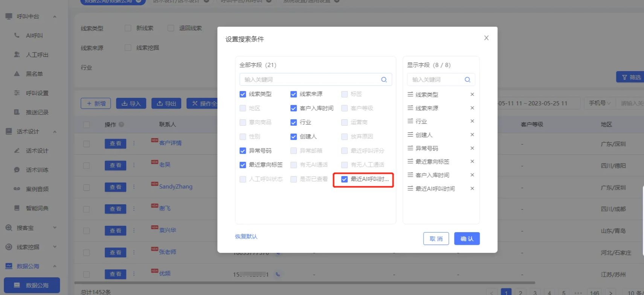Screen dimensions: 644x295
Task: Select 数据公海 sidebar menu item
Action: pyautogui.click(x=32, y=285)
